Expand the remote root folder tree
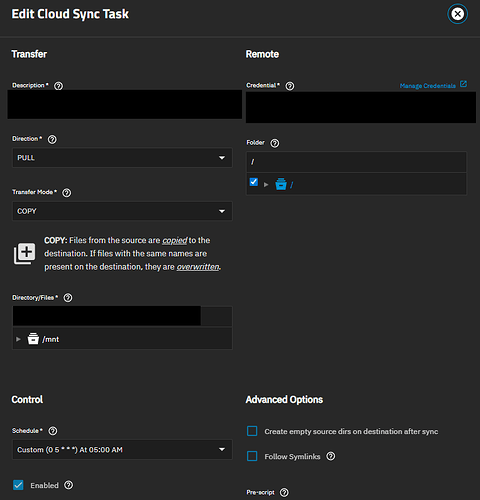Screen dimensions: 480x500 (266, 184)
